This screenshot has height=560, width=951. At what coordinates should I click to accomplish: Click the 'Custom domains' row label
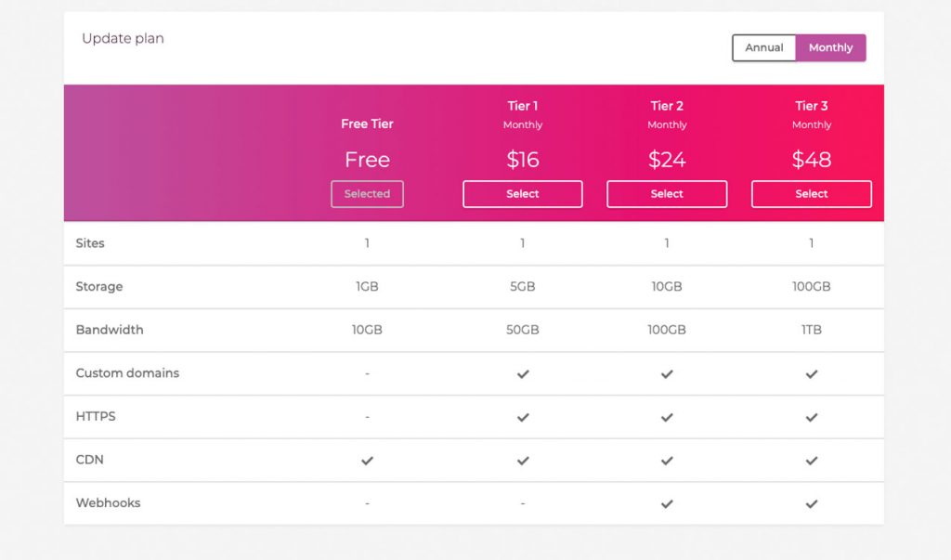[127, 373]
